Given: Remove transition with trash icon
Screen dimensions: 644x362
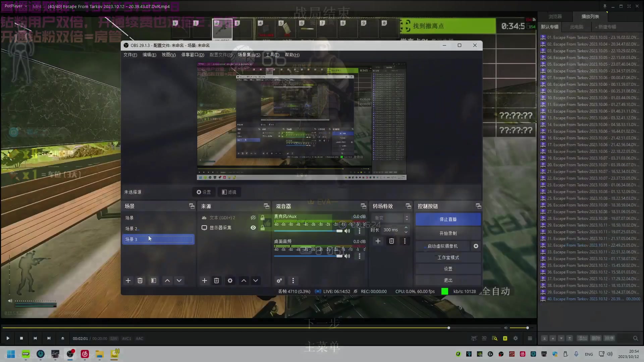Looking at the screenshot, I should [391, 241].
